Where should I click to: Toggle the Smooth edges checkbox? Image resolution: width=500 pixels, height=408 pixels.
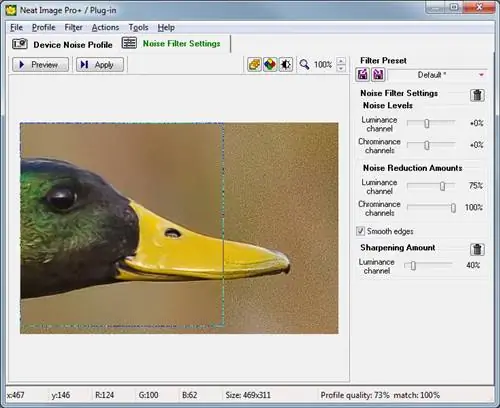pyautogui.click(x=360, y=231)
